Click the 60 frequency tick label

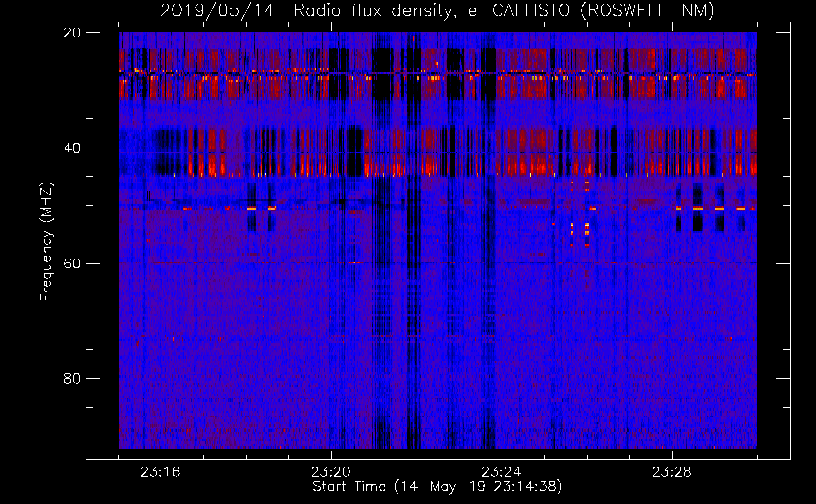tap(72, 264)
